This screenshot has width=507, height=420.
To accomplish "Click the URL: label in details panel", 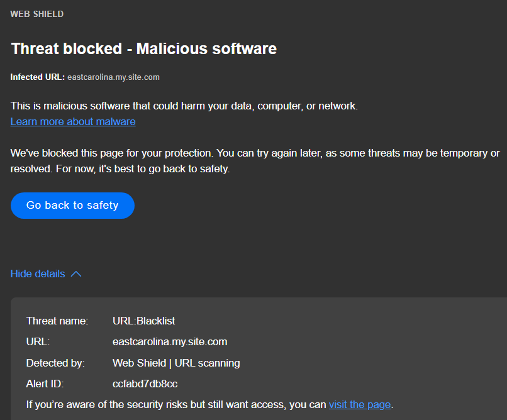I will click(x=38, y=342).
